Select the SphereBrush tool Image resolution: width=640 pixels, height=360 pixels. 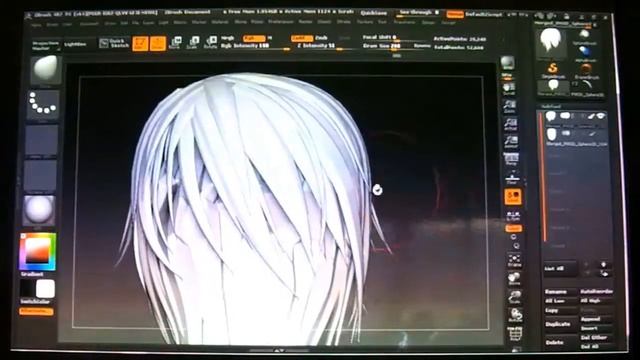coord(584,37)
